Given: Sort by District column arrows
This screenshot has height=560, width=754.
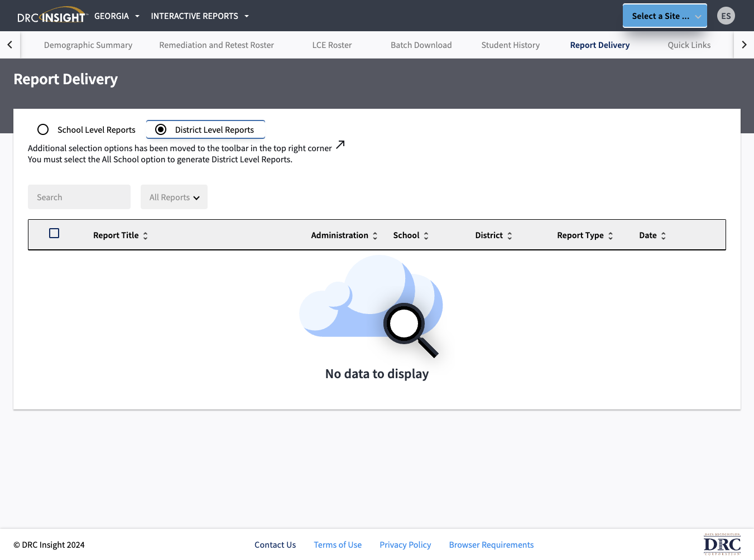Looking at the screenshot, I should [x=510, y=236].
